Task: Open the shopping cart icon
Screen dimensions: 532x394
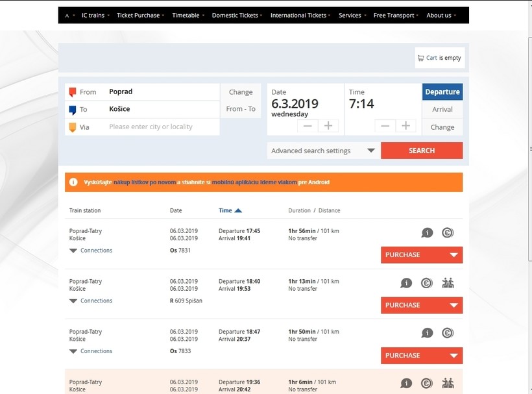Action: point(421,58)
